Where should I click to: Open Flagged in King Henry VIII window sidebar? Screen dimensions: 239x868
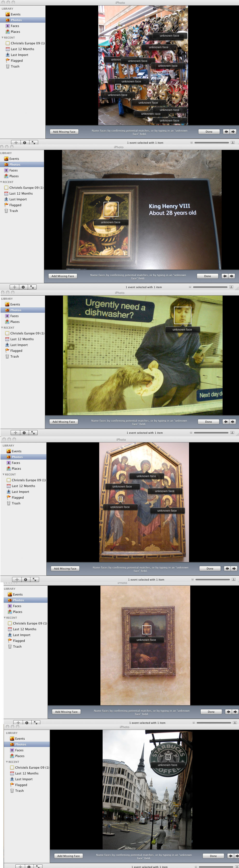15,205
